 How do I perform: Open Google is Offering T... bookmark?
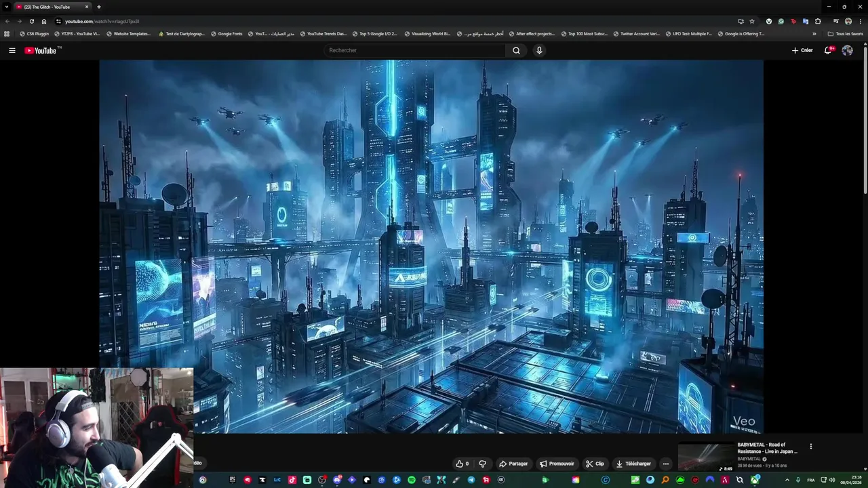click(x=741, y=34)
